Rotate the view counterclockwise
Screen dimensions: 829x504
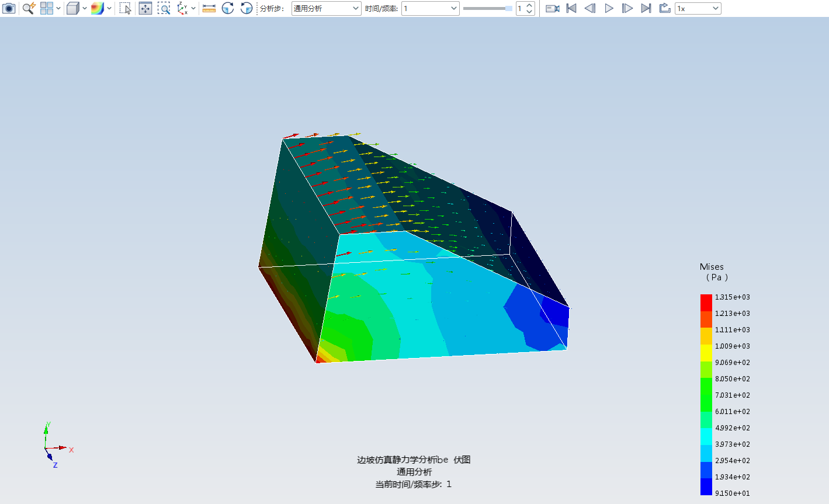coord(247,8)
